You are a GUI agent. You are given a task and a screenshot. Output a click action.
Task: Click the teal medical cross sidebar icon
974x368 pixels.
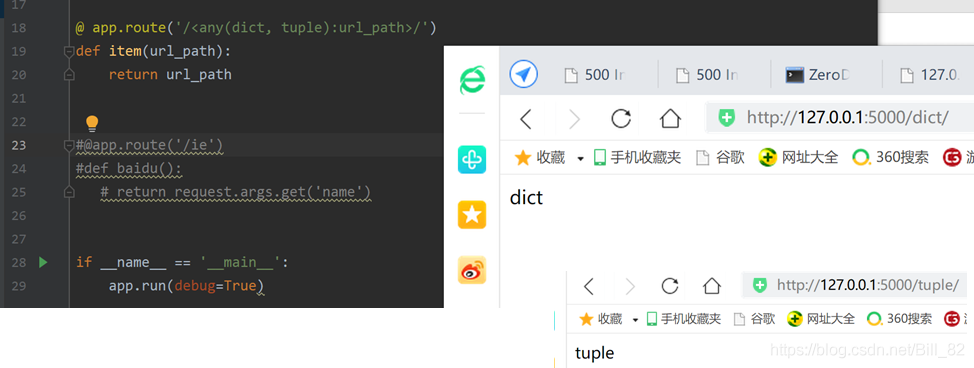[x=472, y=160]
